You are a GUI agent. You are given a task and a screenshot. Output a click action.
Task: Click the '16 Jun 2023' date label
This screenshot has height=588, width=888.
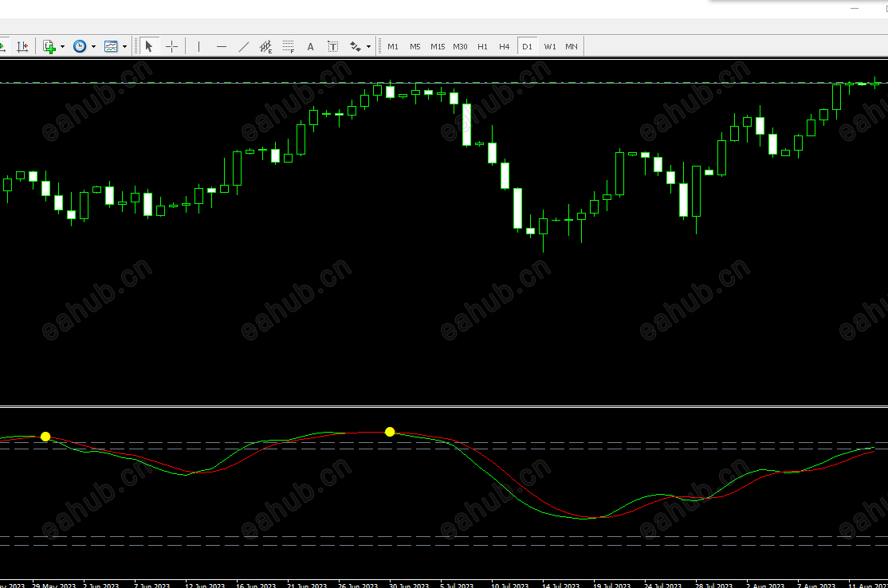click(x=255, y=585)
